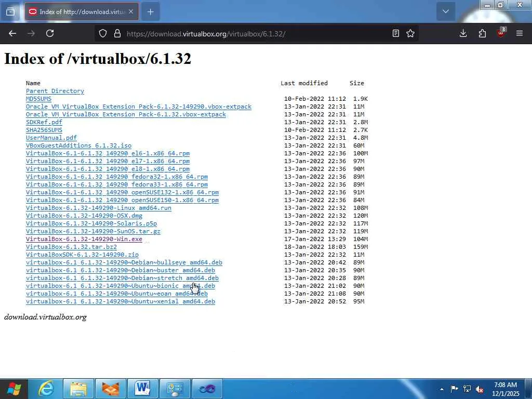532x399 pixels.
Task: Open the extensions puzzle icon
Action: click(x=482, y=33)
